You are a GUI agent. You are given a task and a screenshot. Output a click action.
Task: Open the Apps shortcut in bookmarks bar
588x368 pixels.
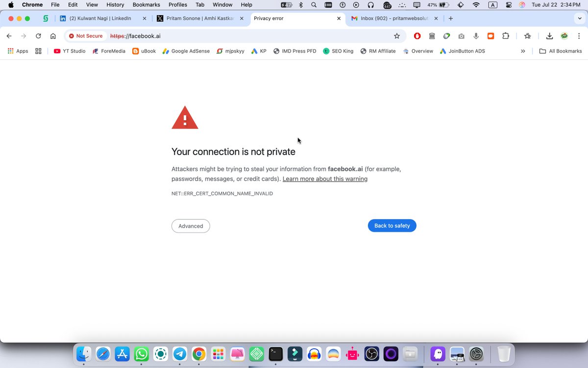pyautogui.click(x=18, y=51)
